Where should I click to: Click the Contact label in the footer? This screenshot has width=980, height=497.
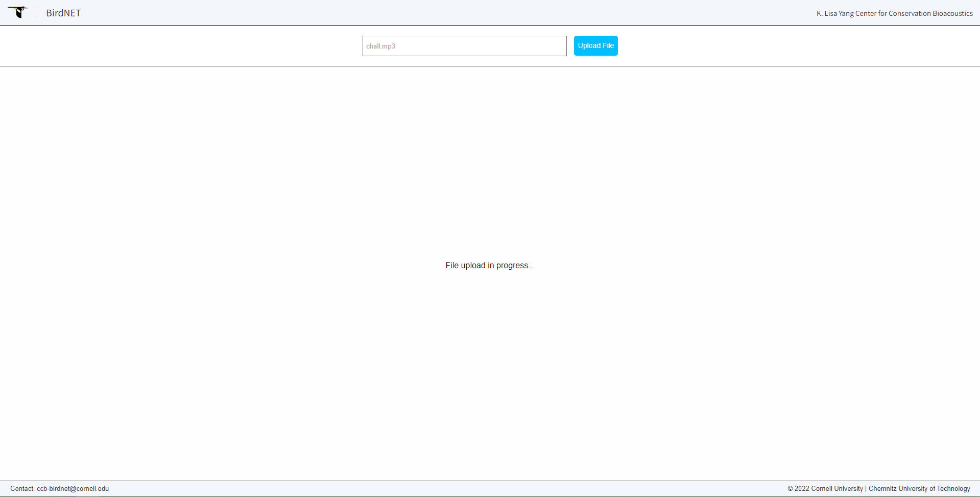(x=22, y=488)
